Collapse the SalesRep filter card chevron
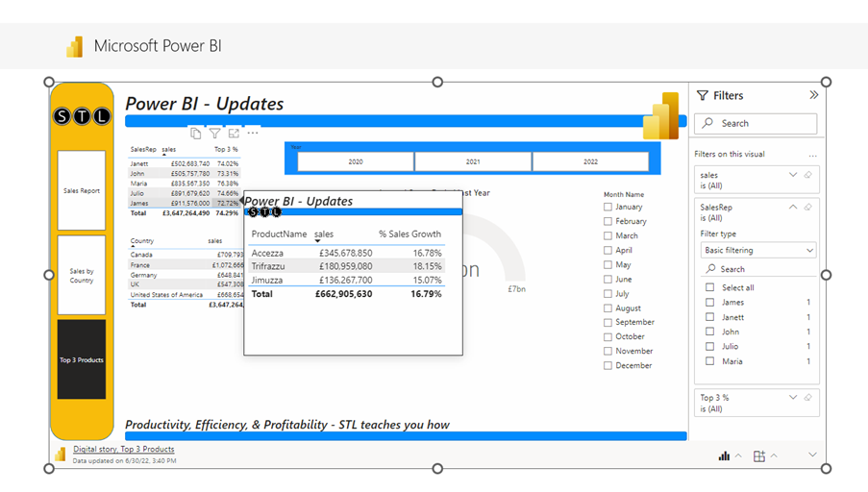868x492 pixels. tap(793, 207)
